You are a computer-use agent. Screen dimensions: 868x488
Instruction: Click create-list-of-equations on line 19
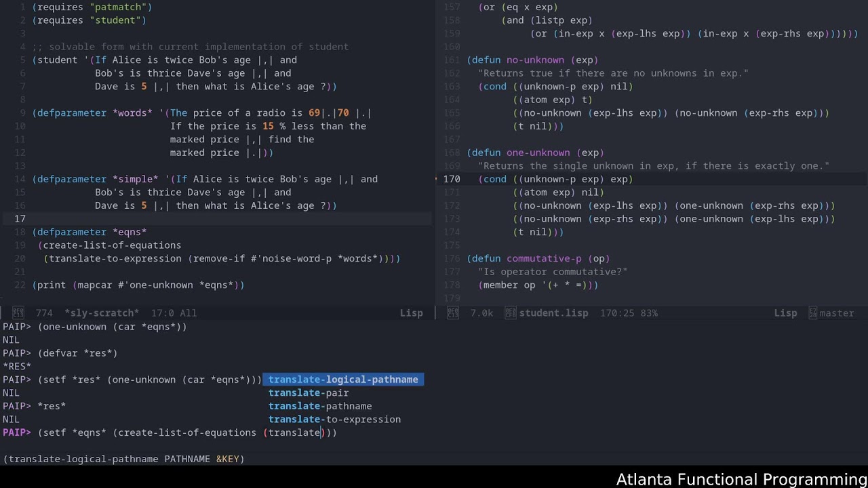pyautogui.click(x=112, y=245)
